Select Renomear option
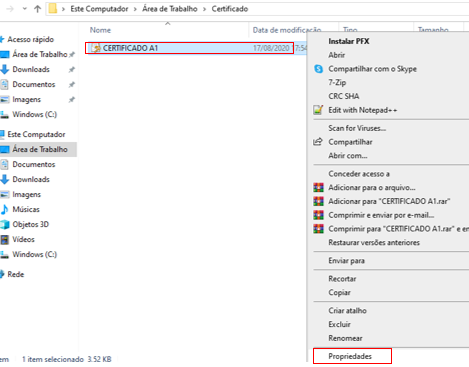The height and width of the screenshot is (367, 469). pyautogui.click(x=345, y=338)
